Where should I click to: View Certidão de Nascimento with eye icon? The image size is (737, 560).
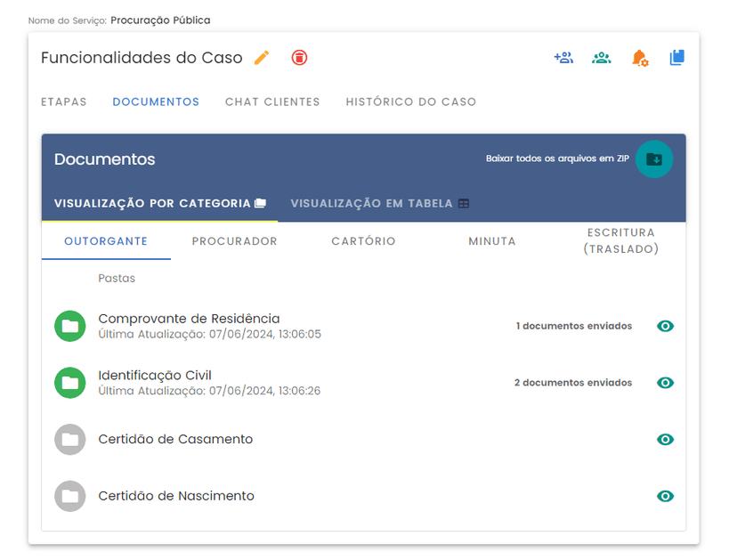pos(665,497)
